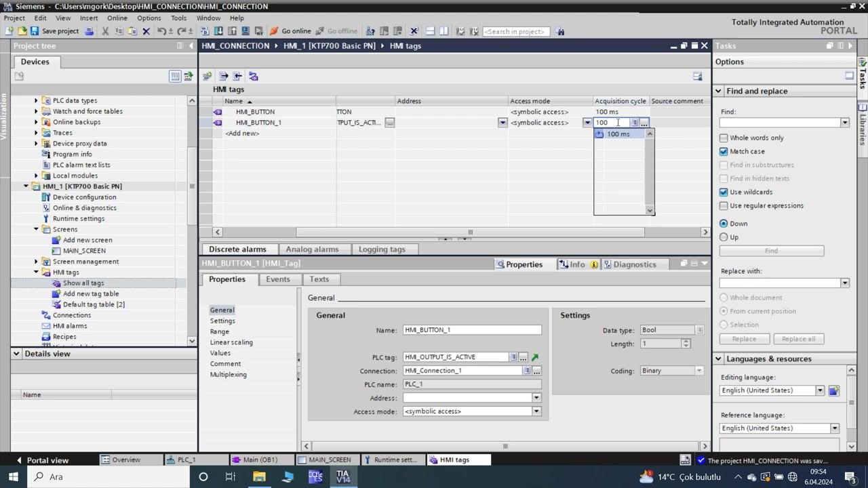Switch to the Logging tags tab
This screenshot has height=488, width=868.
pos(382,249)
